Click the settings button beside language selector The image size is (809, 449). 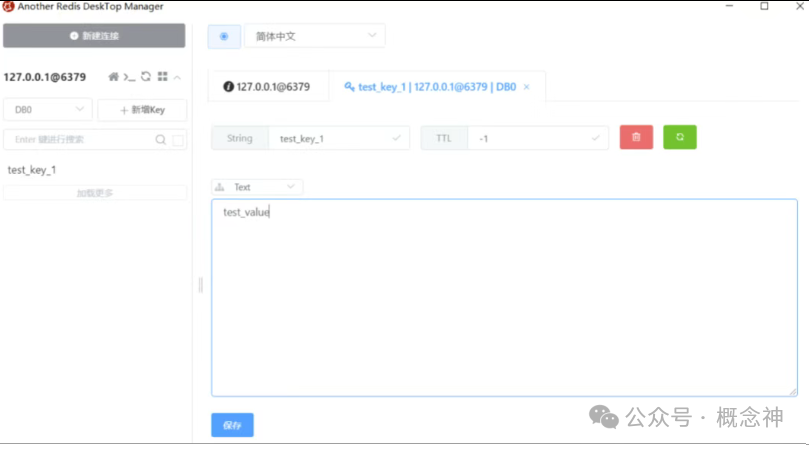pyautogui.click(x=224, y=36)
